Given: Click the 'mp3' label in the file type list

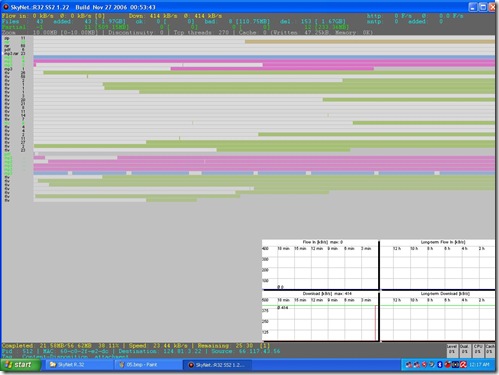Looking at the screenshot, I should pyautogui.click(x=8, y=69).
